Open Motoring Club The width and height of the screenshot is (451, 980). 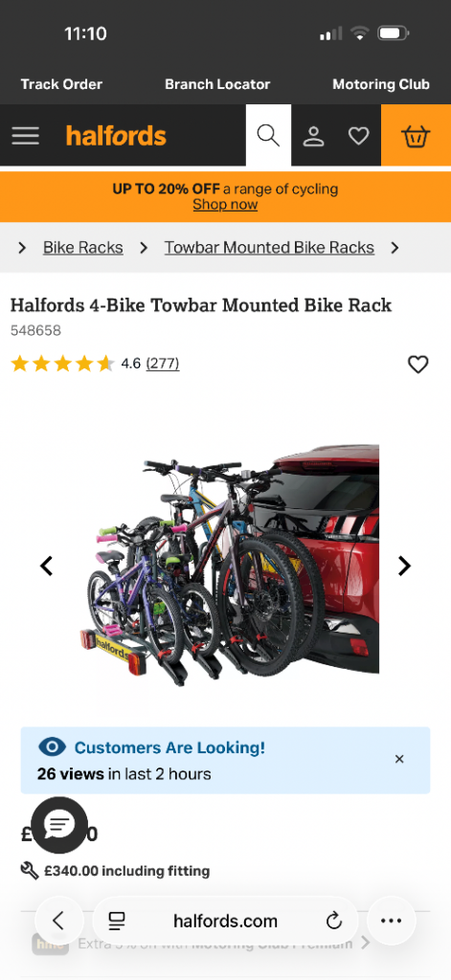381,84
